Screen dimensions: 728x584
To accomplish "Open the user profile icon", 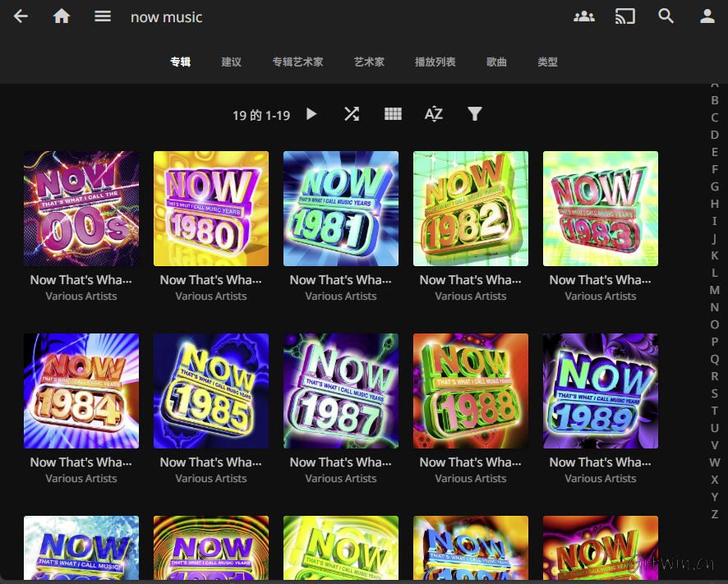I will (x=707, y=16).
